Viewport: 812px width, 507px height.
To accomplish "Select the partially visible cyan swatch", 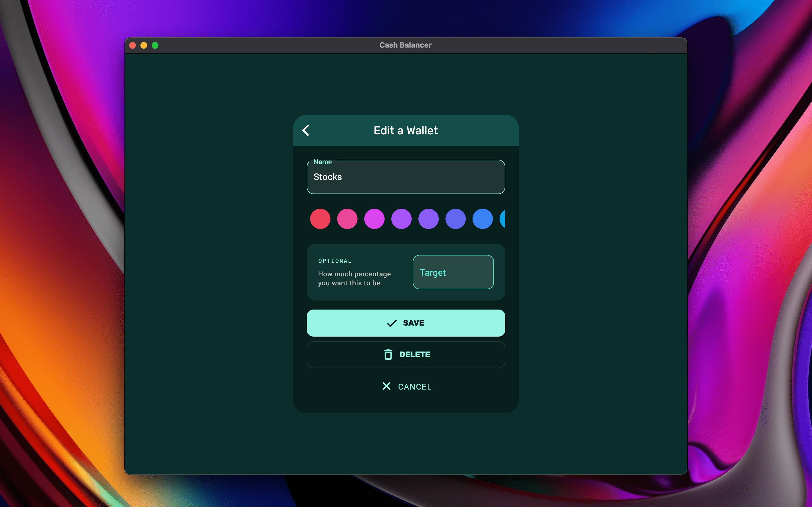I will [x=503, y=219].
